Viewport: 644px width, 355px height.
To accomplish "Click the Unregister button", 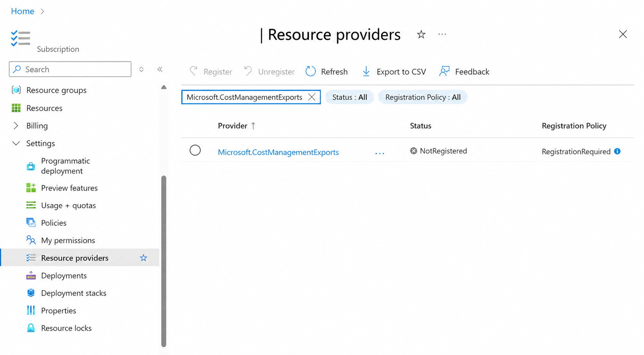I will 269,72.
